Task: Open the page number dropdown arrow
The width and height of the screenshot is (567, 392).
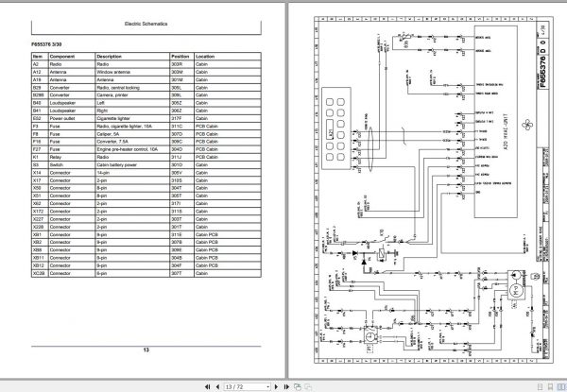Action: click(268, 387)
